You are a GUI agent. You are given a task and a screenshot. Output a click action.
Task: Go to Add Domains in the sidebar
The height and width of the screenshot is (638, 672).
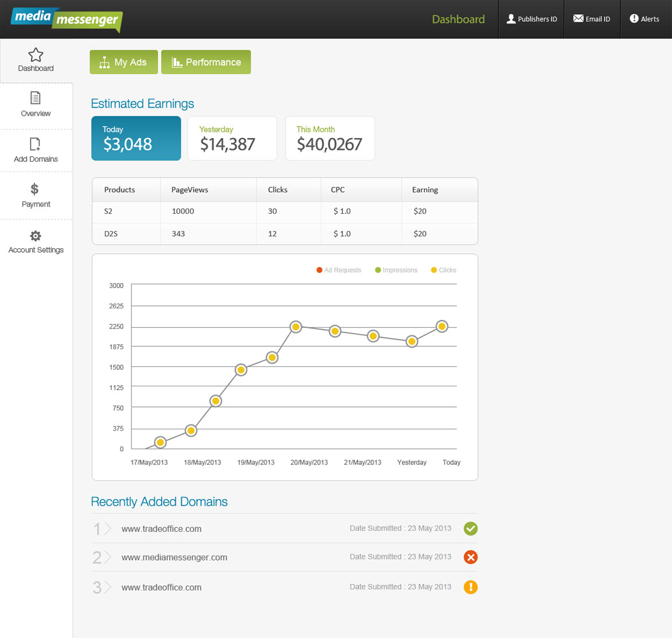coord(36,150)
